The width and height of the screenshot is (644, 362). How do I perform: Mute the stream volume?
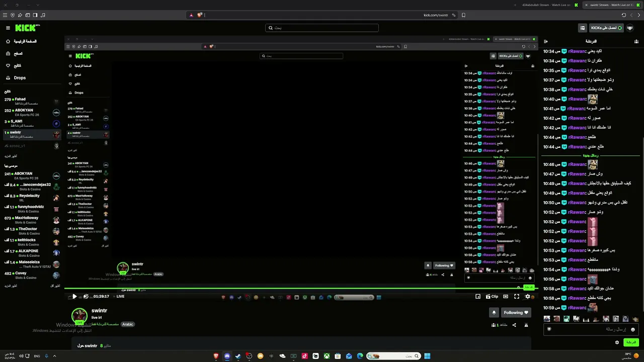click(86, 297)
